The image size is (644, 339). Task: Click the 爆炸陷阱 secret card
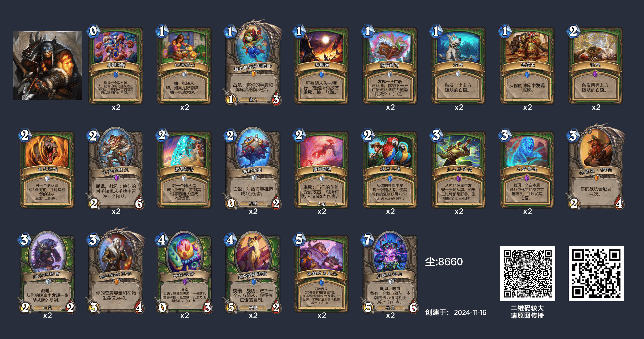[x=321, y=169]
